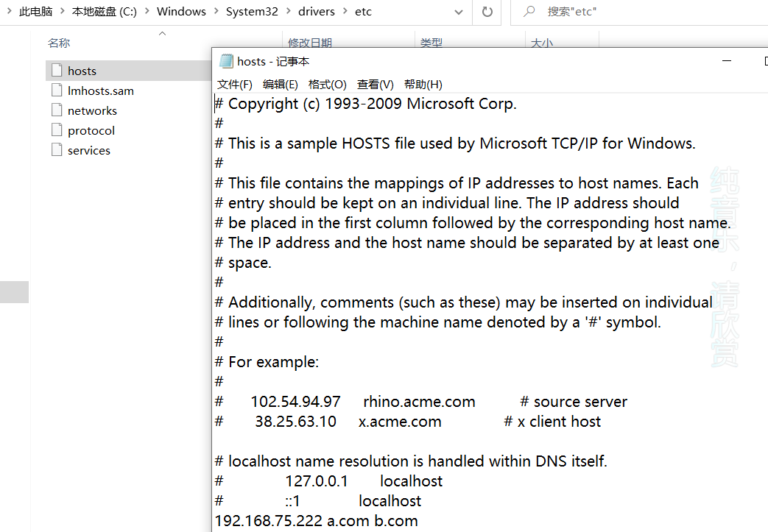Click the '# source server' comment

point(574,401)
